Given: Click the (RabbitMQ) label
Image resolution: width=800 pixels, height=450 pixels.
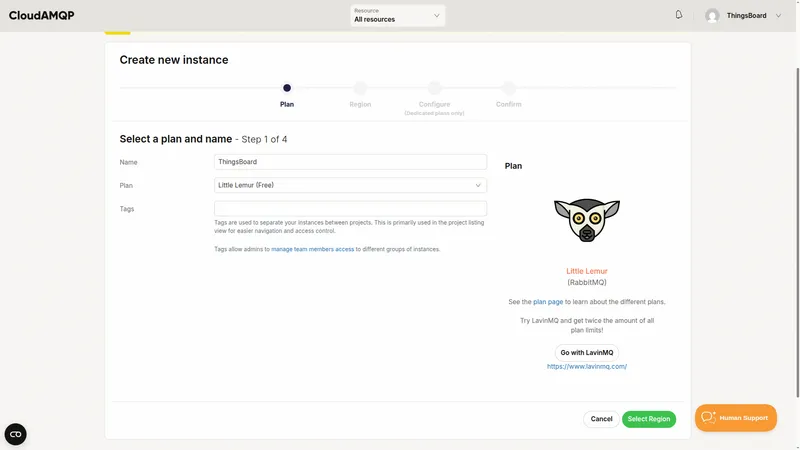Looking at the screenshot, I should point(587,282).
